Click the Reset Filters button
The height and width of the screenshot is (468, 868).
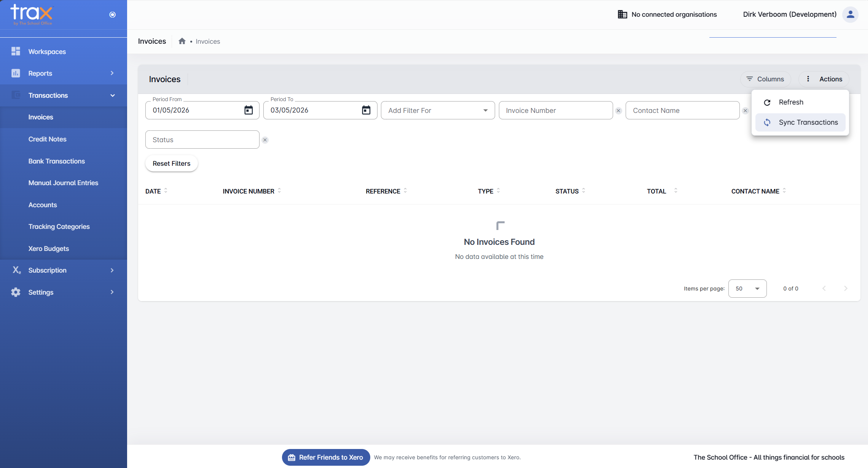coord(172,163)
